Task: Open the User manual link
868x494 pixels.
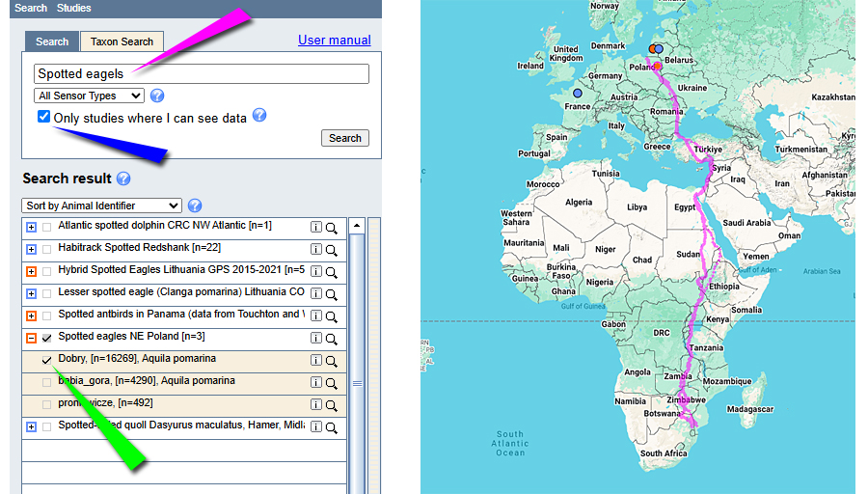Action: 334,40
